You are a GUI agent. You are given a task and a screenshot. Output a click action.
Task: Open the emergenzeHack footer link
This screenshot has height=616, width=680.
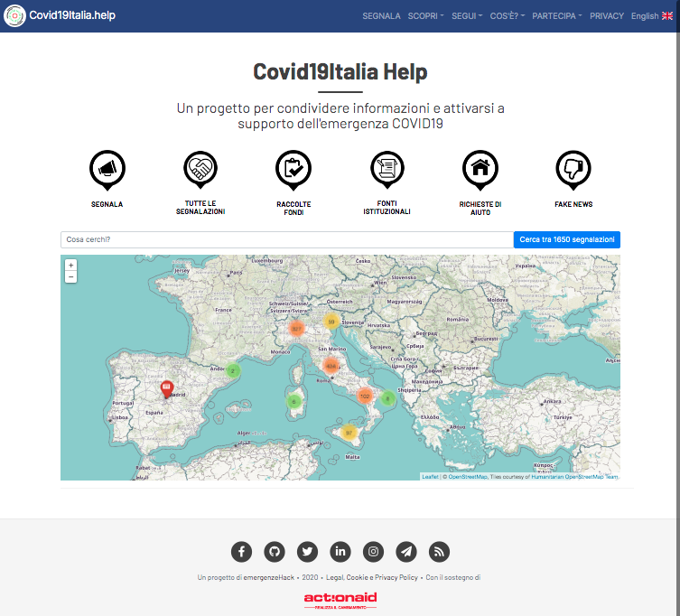(269, 577)
